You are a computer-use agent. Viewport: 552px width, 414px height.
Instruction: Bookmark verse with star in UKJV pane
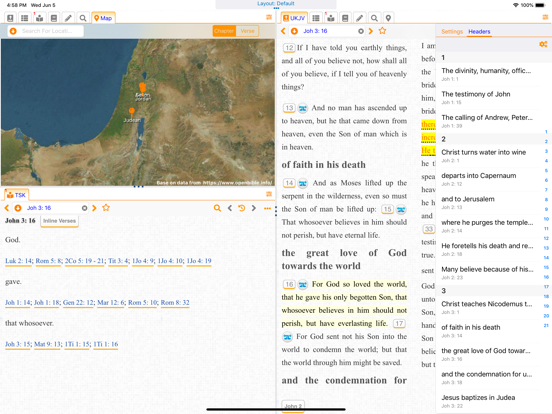382,31
